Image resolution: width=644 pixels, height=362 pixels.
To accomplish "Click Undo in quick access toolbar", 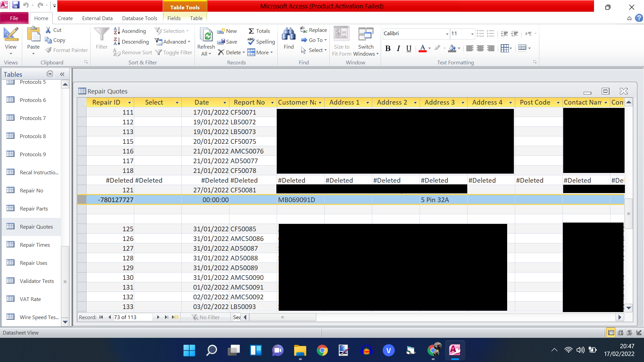I will point(26,5).
